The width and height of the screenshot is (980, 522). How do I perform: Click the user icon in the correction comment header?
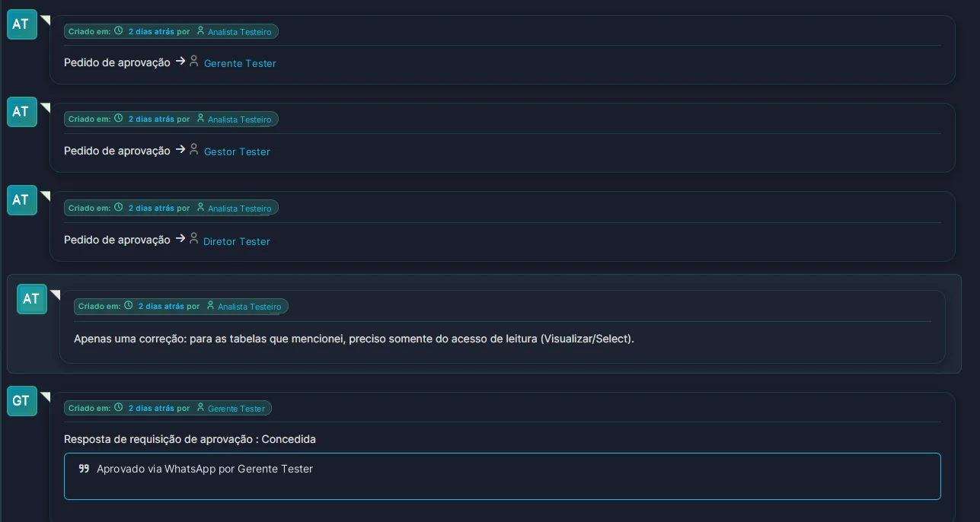click(210, 306)
